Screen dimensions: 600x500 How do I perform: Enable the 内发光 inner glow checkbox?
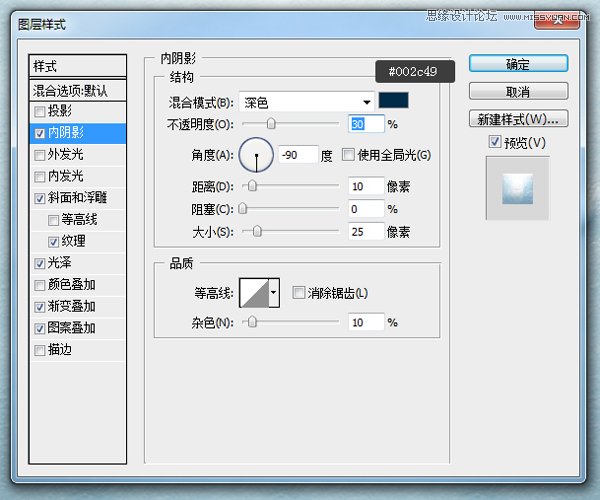pyautogui.click(x=39, y=177)
